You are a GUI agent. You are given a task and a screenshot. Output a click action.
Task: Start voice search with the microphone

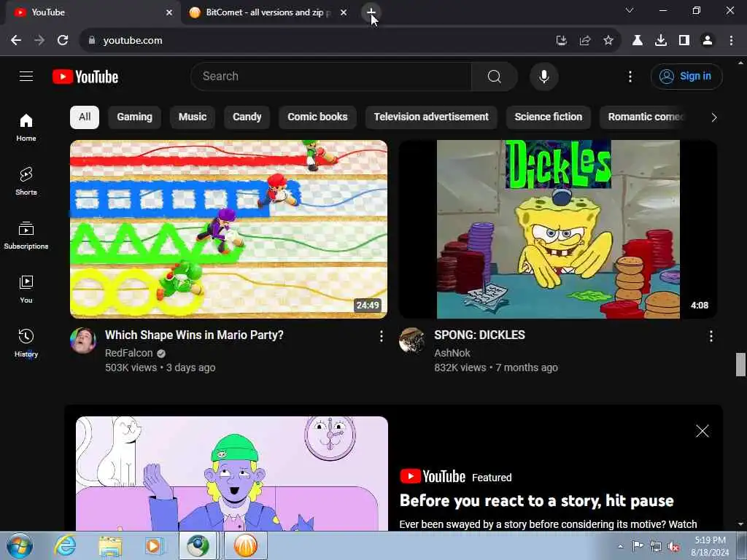click(543, 76)
